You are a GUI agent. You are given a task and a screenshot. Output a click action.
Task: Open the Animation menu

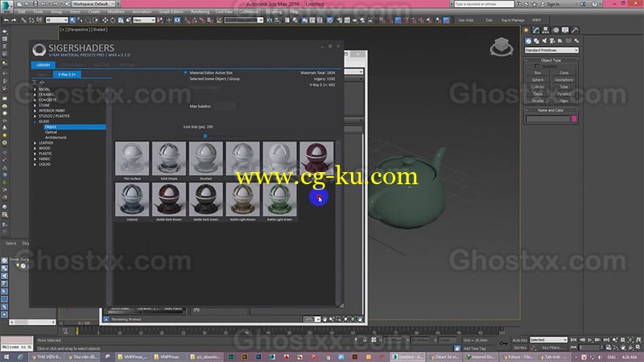(x=142, y=12)
